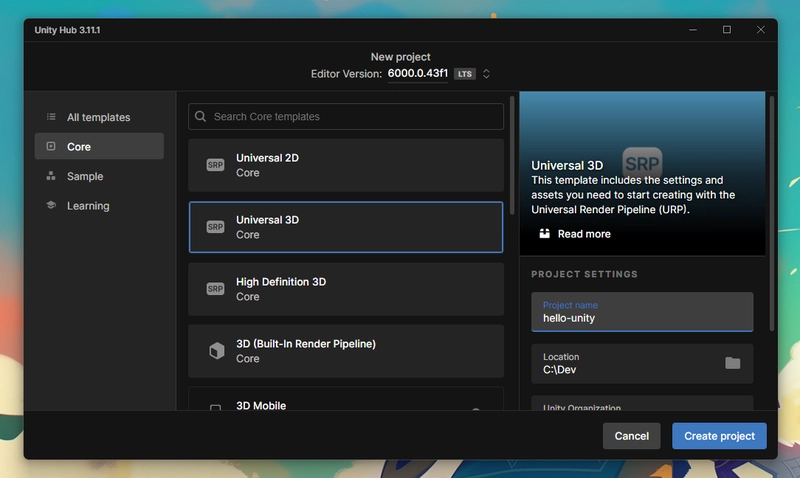
Task: Click the Project name input field
Action: tap(642, 312)
